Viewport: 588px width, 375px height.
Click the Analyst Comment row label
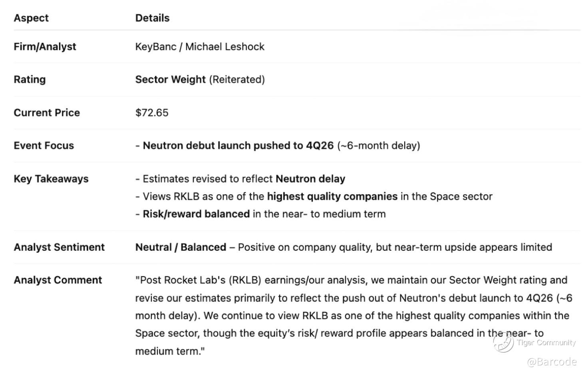[x=58, y=280]
